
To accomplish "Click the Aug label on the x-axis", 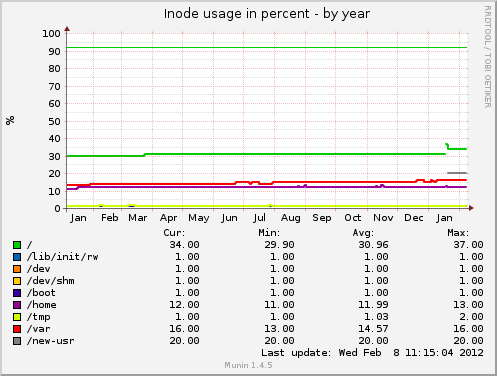I will click(290, 218).
